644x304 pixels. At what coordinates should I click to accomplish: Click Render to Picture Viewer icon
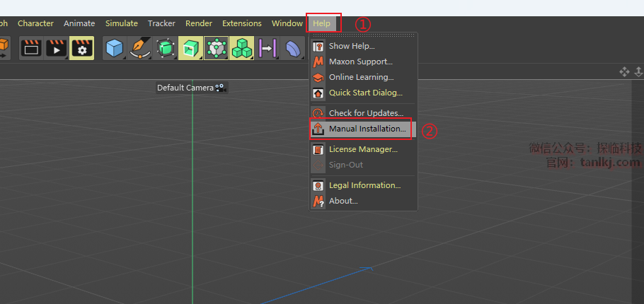click(x=57, y=48)
